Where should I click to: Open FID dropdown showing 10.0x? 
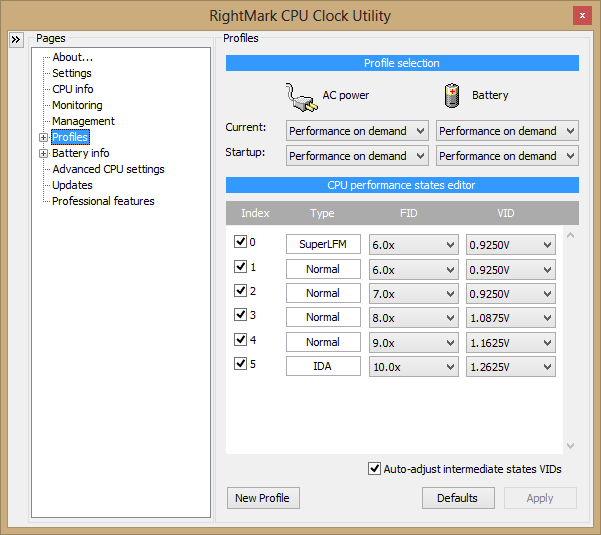tap(414, 367)
